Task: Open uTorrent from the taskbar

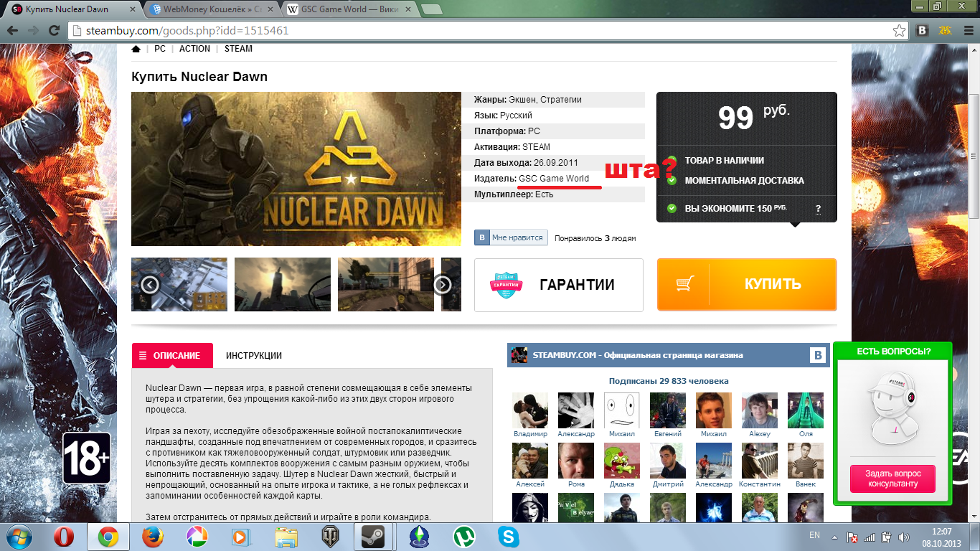Action: pyautogui.click(x=463, y=537)
